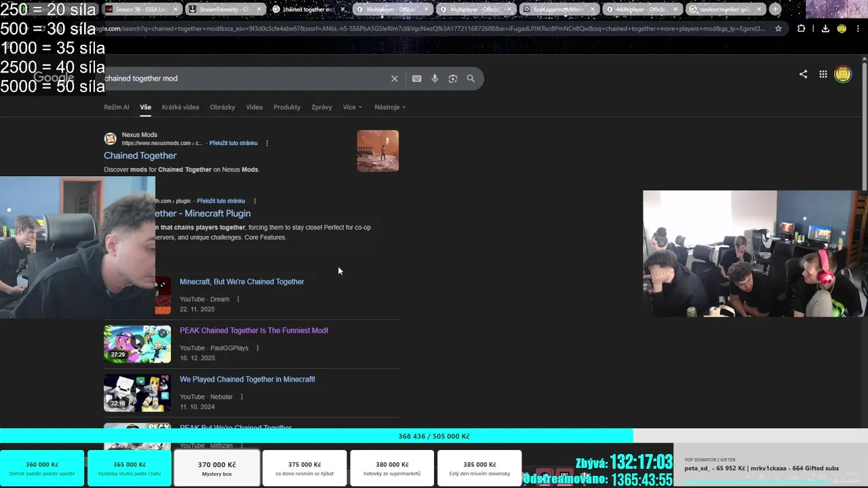Select the Vše results tab
The image size is (868, 488).
[146, 107]
